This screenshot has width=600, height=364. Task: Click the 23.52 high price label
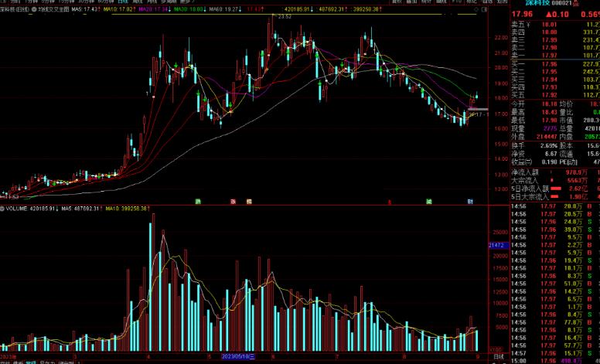285,16
